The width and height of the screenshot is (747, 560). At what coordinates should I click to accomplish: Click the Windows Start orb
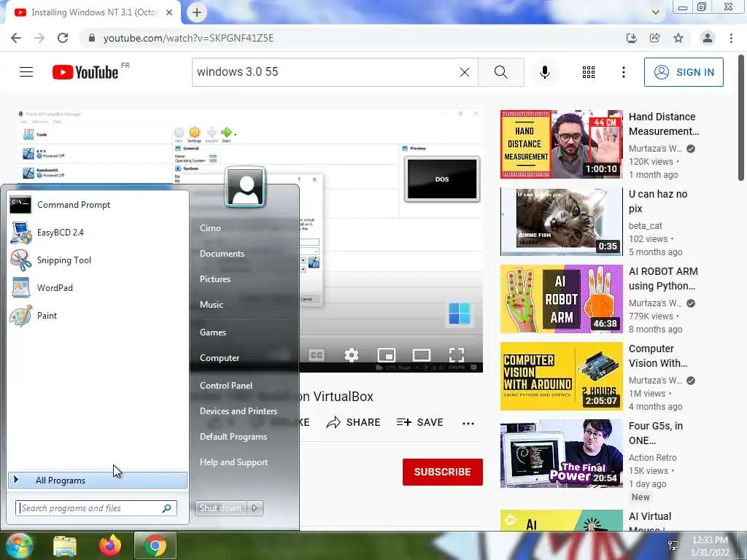pos(18,545)
